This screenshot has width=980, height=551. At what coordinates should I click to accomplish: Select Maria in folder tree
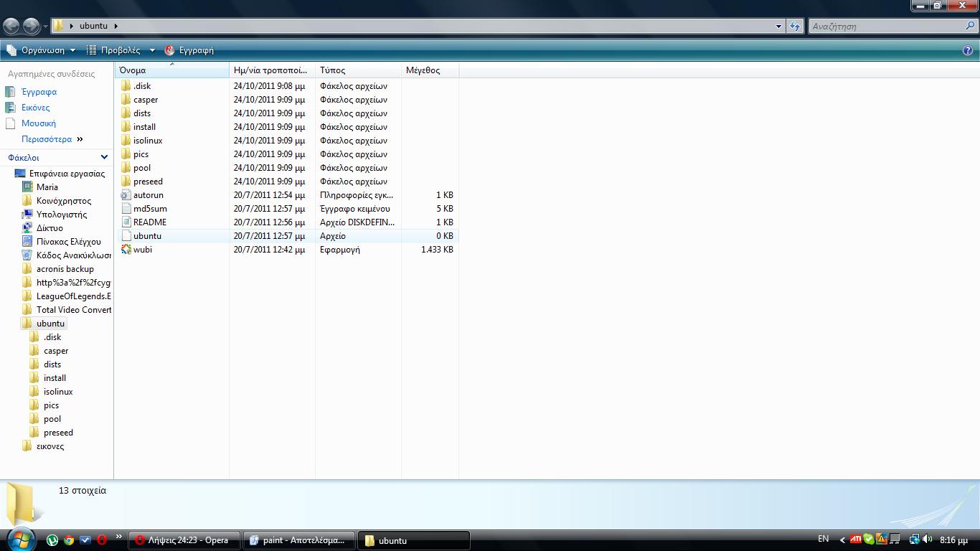(x=47, y=187)
